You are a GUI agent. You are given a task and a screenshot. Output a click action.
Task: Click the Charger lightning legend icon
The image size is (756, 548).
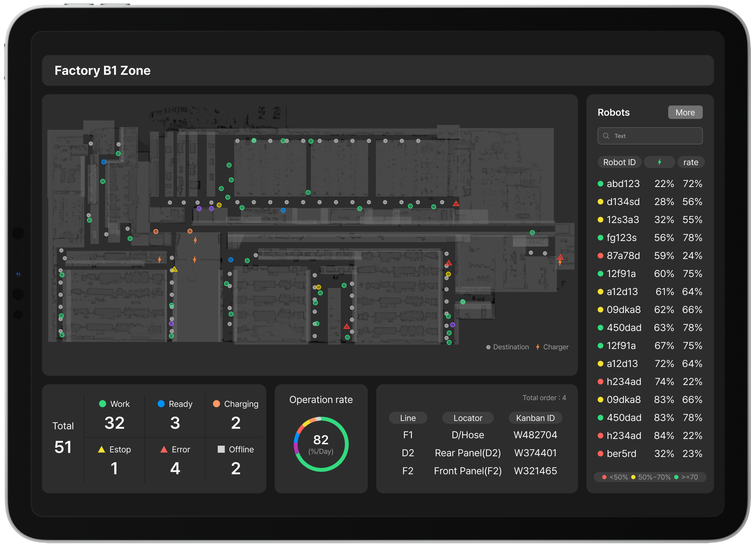pyautogui.click(x=538, y=347)
